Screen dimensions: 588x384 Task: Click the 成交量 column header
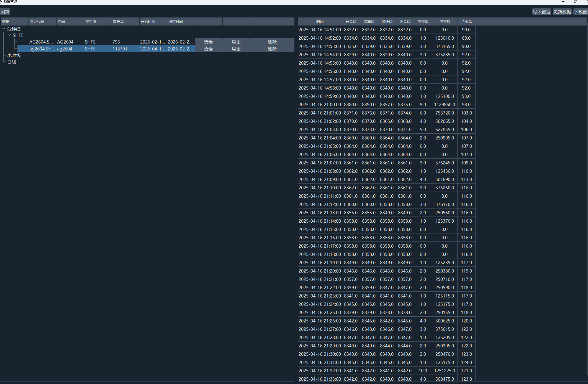(x=423, y=22)
